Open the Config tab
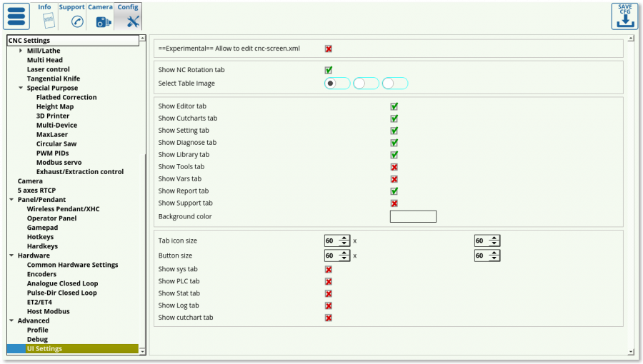Image resolution: width=643 pixels, height=364 pixels. tap(128, 16)
